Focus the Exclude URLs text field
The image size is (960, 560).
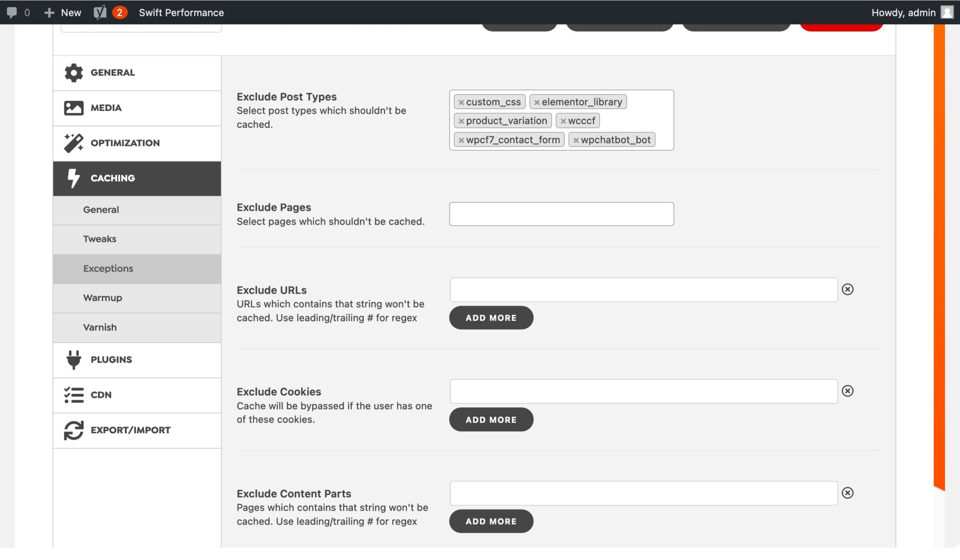(644, 290)
